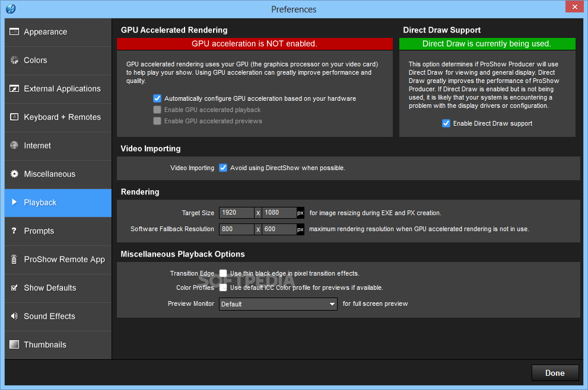Open the Thumbnails preferences
588x390 pixels.
tap(58, 345)
